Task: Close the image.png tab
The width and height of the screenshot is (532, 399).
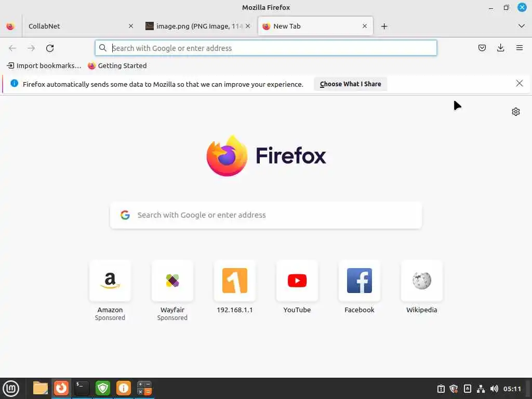Action: pyautogui.click(x=248, y=26)
